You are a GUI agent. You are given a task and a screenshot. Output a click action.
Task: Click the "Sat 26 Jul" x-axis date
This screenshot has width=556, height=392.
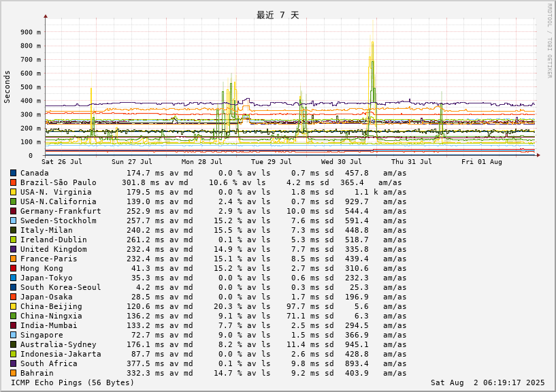pos(62,162)
